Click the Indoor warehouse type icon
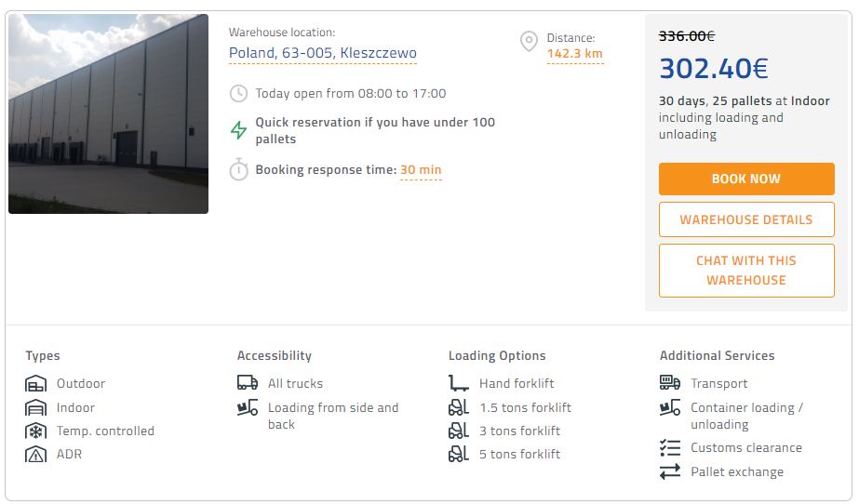The image size is (859, 504). pyautogui.click(x=35, y=408)
